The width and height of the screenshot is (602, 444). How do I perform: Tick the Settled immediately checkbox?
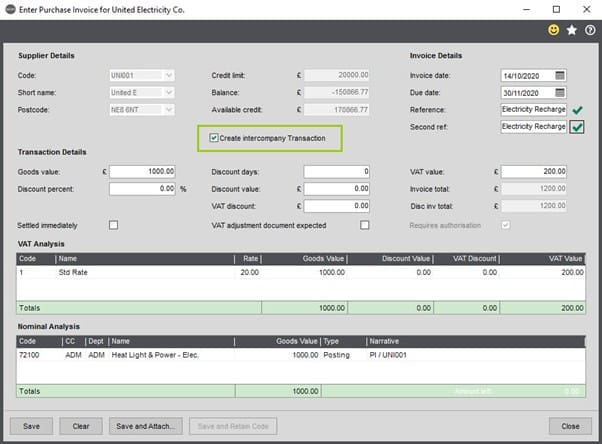coord(113,225)
